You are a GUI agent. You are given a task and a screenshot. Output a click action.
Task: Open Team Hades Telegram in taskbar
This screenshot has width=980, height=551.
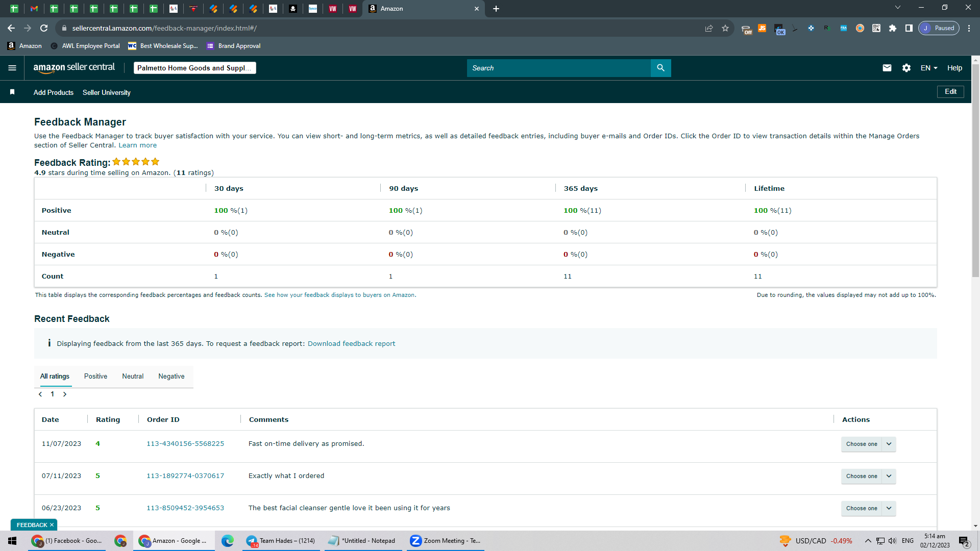[x=281, y=541]
